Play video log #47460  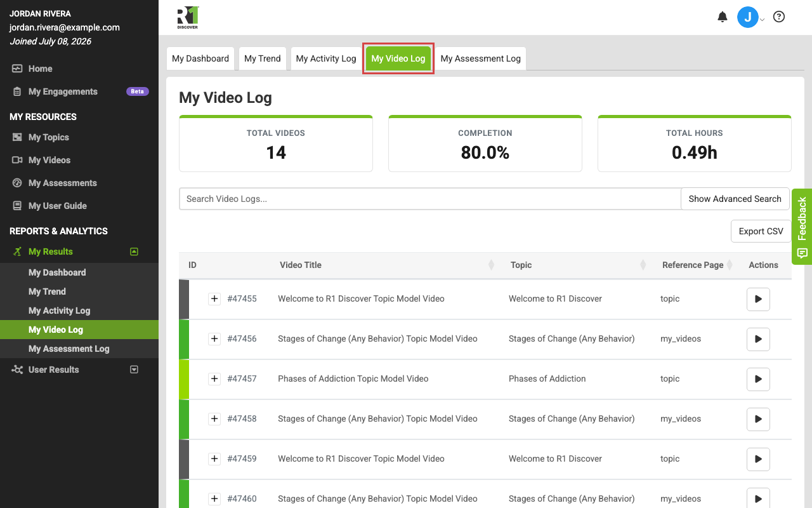[x=758, y=498]
